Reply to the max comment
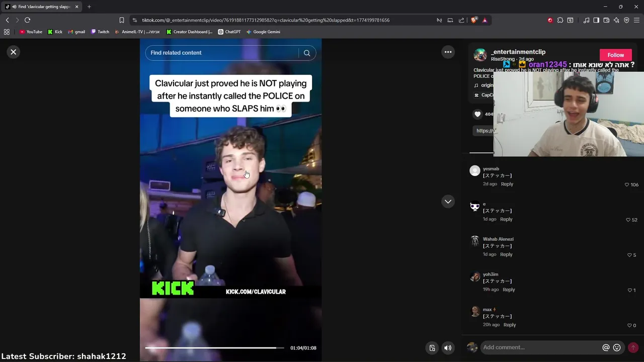Viewport: 644px width, 362px height. (x=510, y=325)
